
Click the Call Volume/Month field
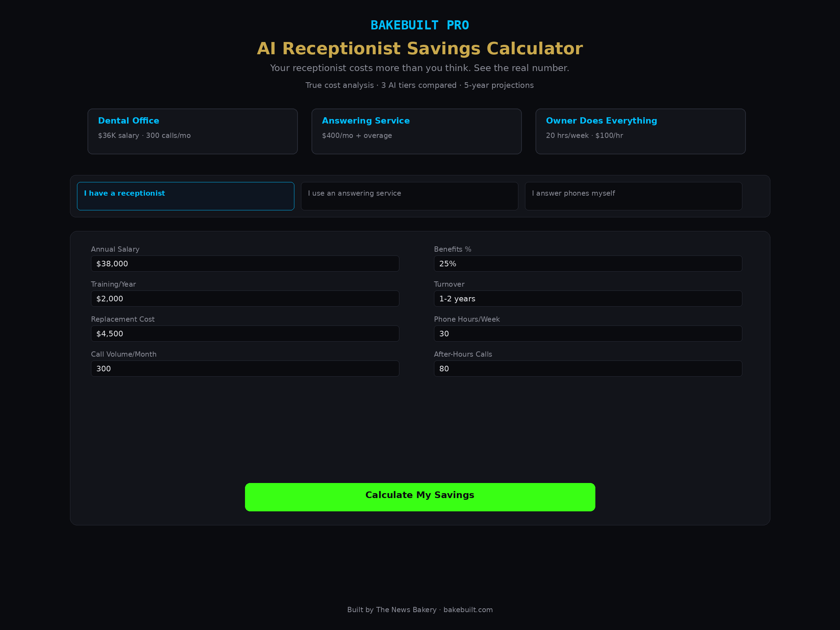click(245, 368)
